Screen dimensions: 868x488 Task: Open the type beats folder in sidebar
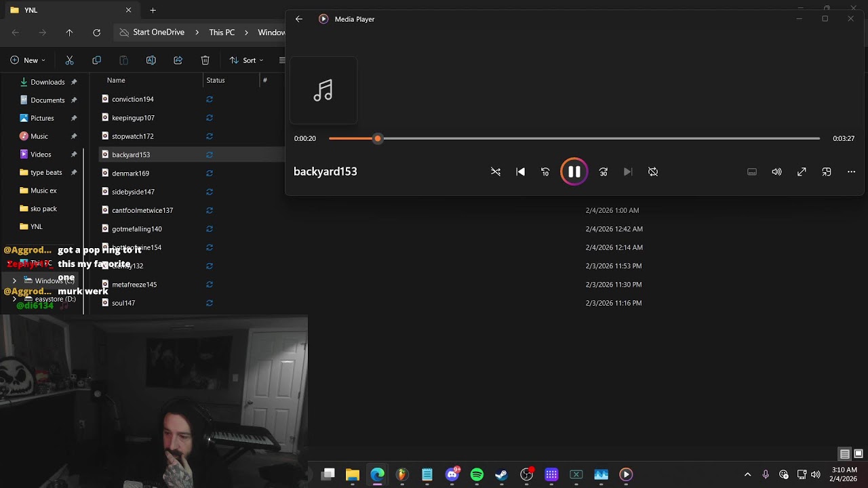pos(46,173)
